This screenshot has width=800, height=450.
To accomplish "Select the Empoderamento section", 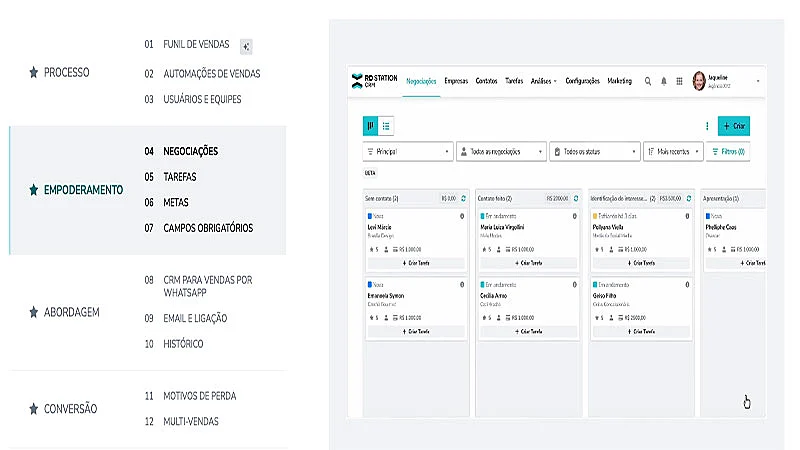I will click(x=83, y=189).
